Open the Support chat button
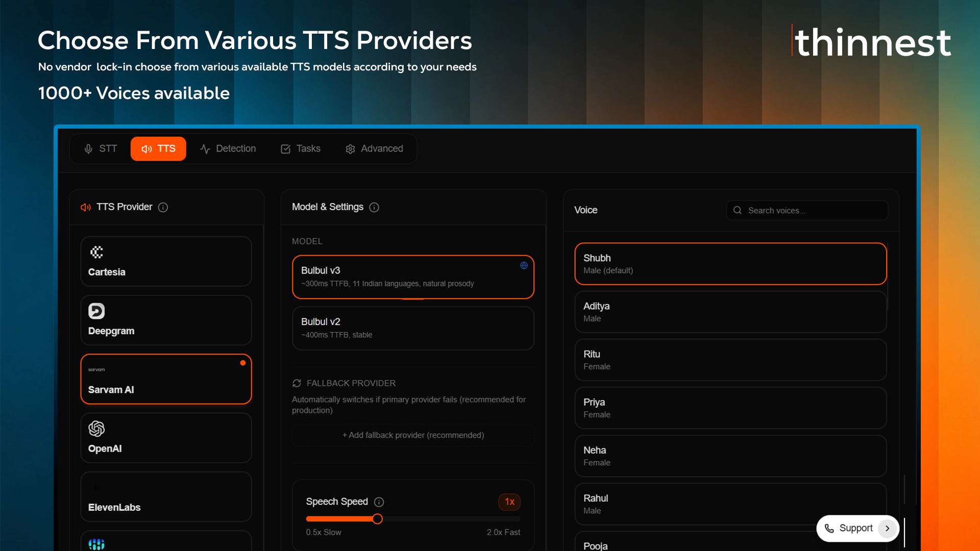 (x=857, y=529)
